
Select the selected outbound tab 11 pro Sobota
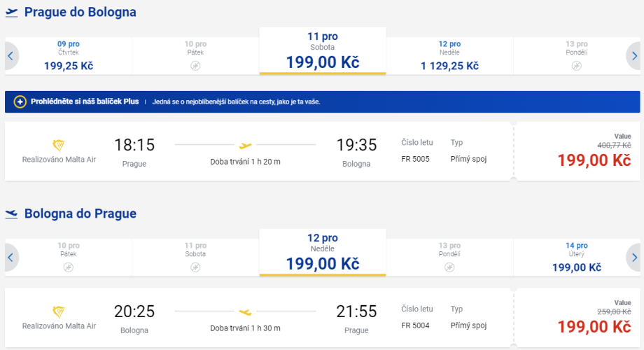coord(322,52)
